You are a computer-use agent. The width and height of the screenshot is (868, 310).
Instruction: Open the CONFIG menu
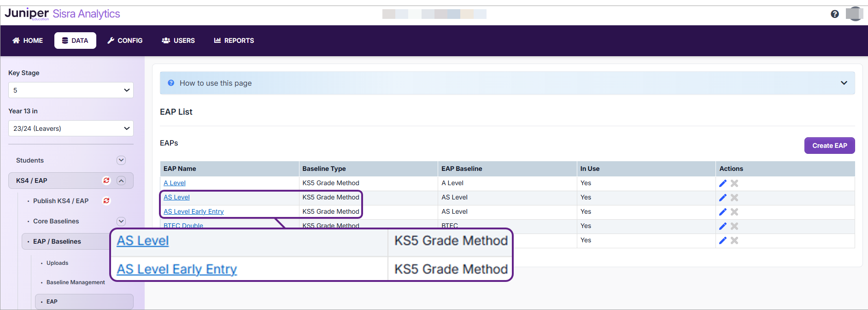[x=125, y=41]
